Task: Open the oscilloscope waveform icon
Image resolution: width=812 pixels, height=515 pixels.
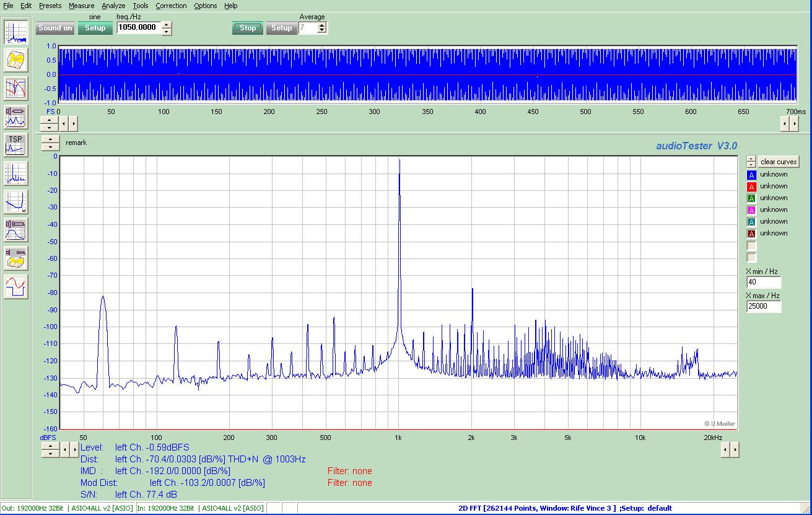Action: click(16, 287)
